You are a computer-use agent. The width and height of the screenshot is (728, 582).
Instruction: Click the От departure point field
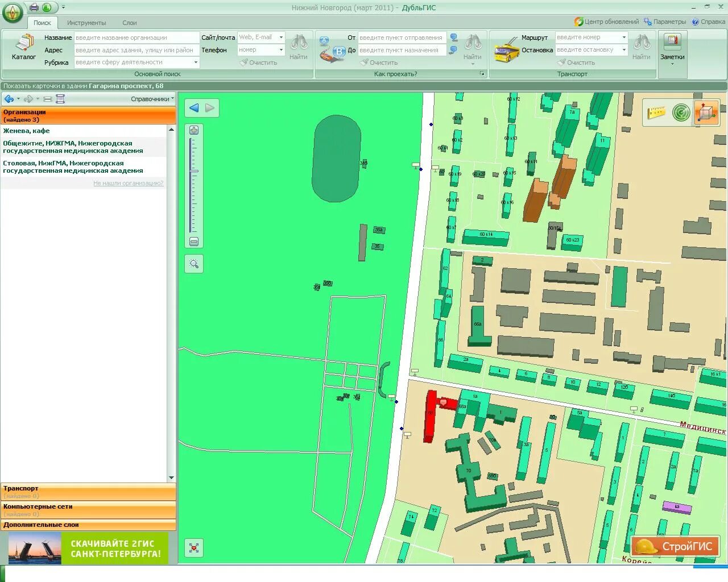point(402,38)
